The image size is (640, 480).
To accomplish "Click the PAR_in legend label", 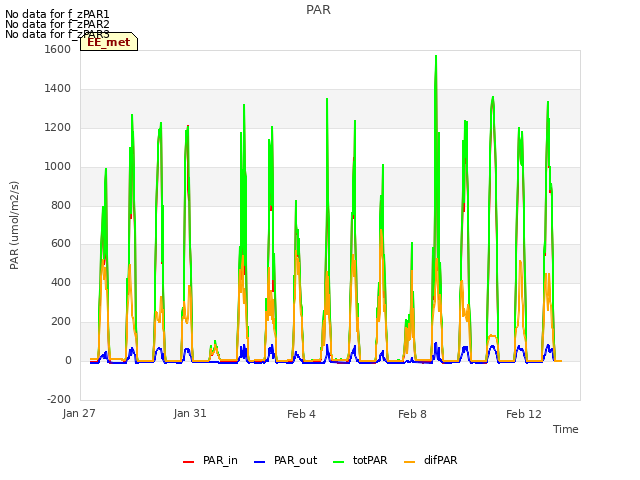I will click(220, 460).
